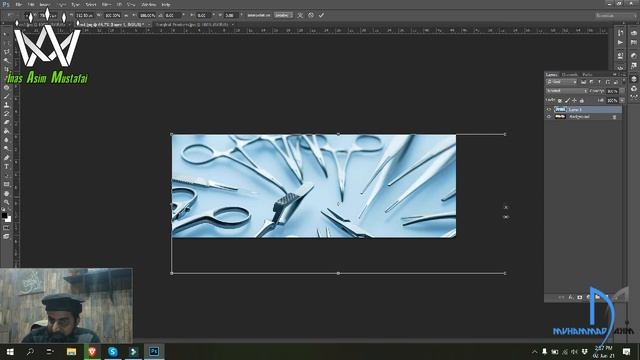
Task: Expand the Opacity slider arrow
Action: [622, 91]
